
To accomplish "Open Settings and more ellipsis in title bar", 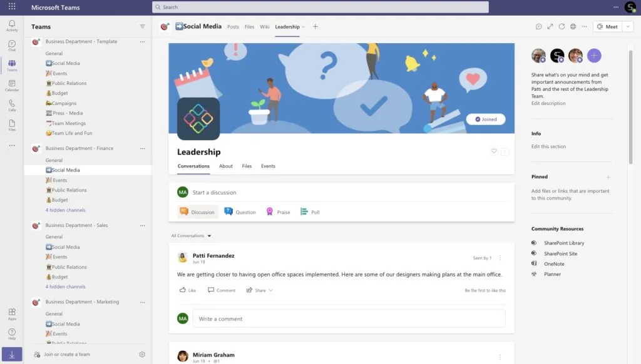I will click(616, 7).
